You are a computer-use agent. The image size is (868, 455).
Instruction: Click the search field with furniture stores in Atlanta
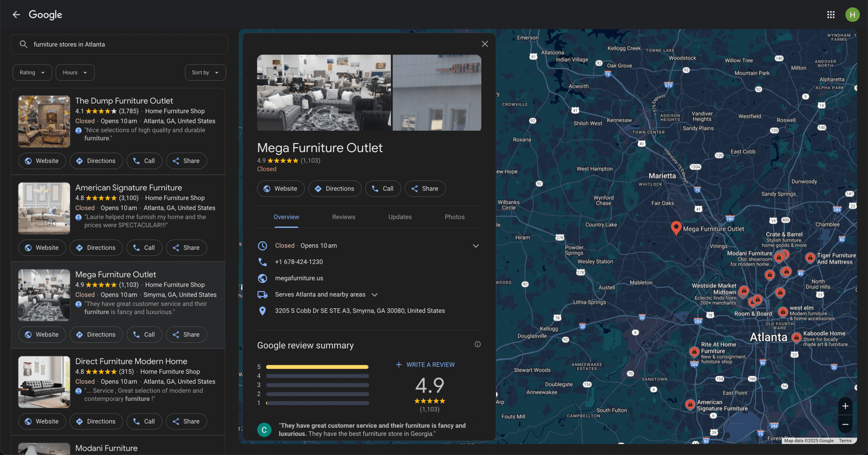coord(119,45)
